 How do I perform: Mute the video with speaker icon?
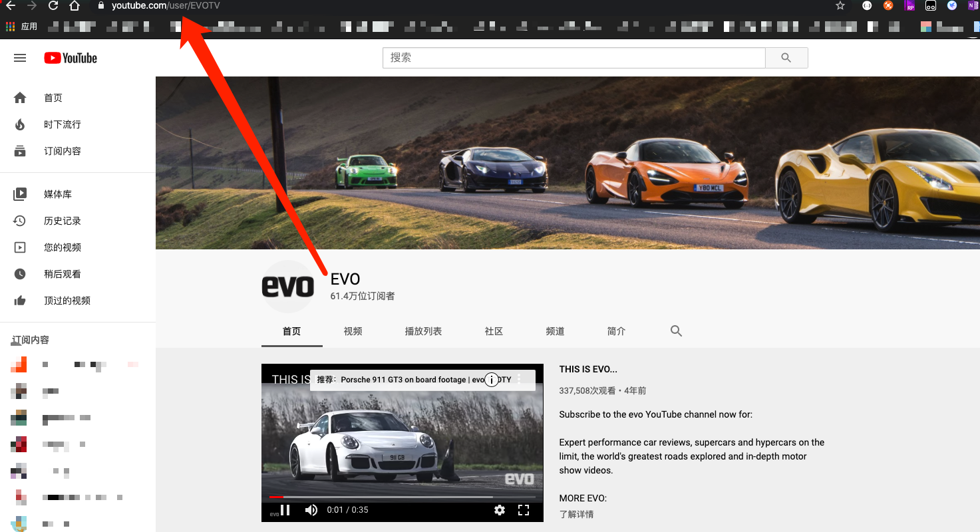[311, 510]
